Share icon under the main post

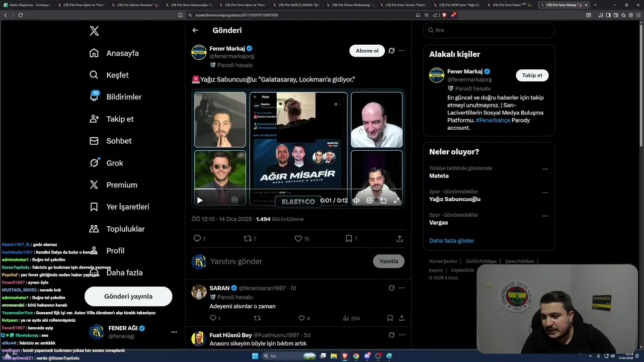399,239
